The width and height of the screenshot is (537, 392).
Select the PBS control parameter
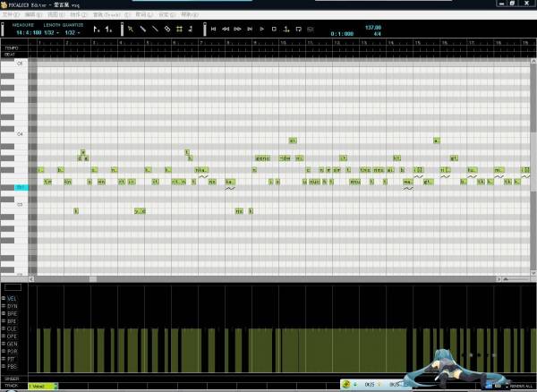tap(12, 367)
